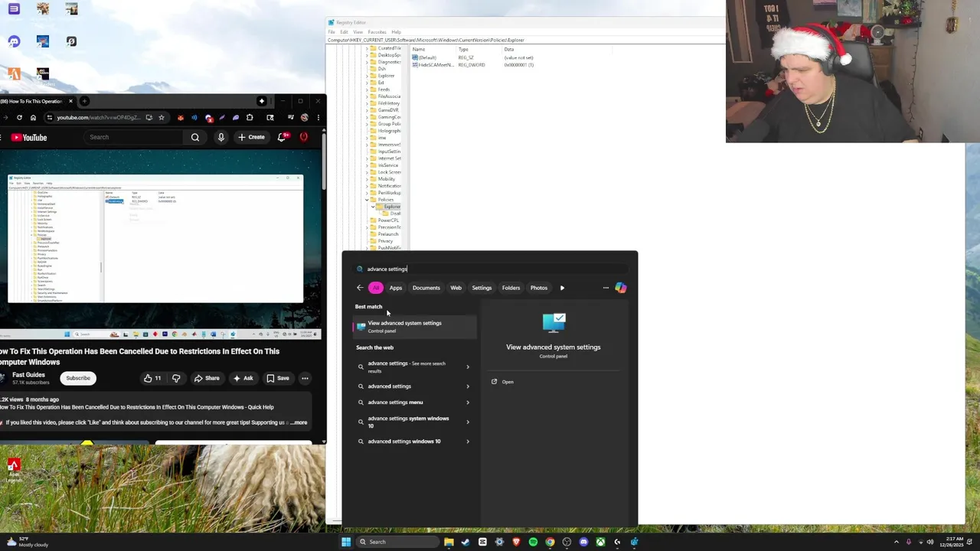This screenshot has height=551, width=980.
Task: Start YouTube voice search with microphone
Action: point(221,137)
